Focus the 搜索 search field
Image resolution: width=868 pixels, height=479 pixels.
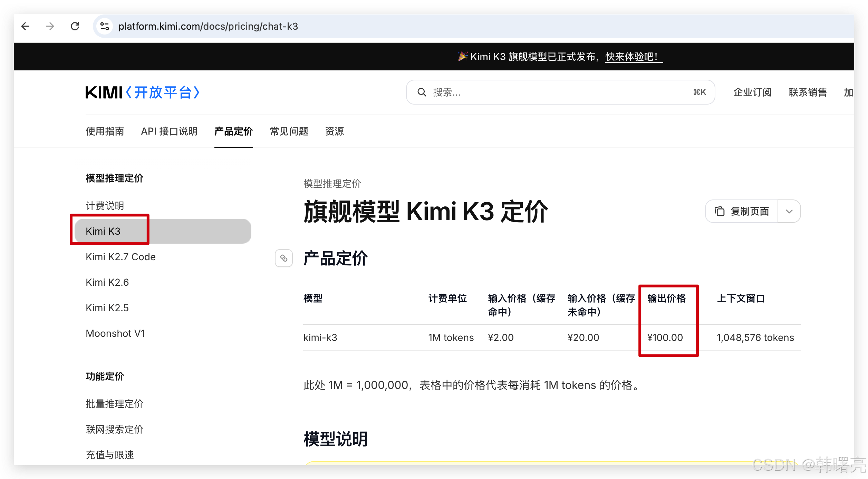(x=561, y=92)
